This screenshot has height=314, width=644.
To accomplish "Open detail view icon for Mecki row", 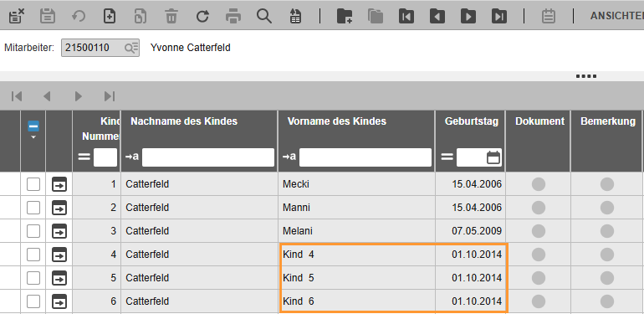I will click(x=59, y=184).
